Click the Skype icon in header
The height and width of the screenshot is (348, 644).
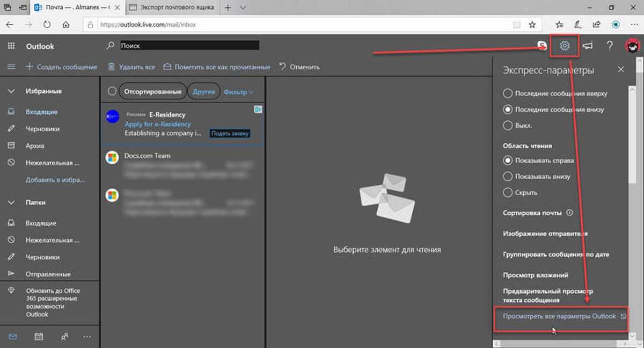tap(542, 46)
